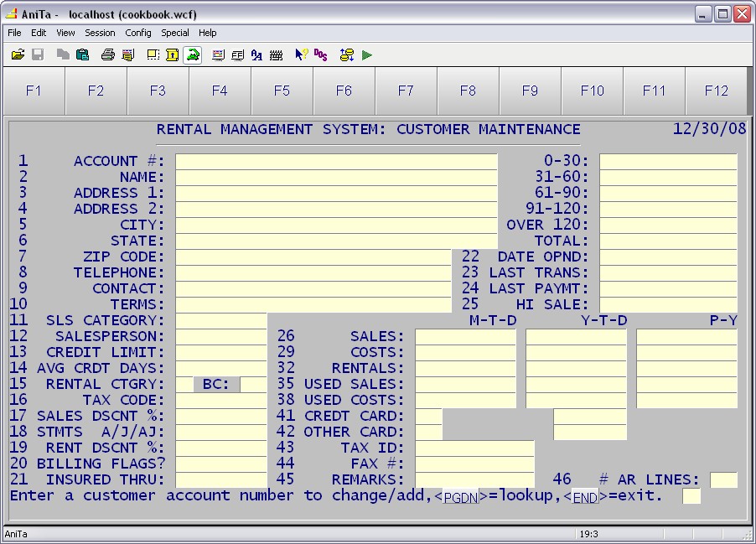Click the F11 function key button
The image size is (756, 544).
[654, 91]
